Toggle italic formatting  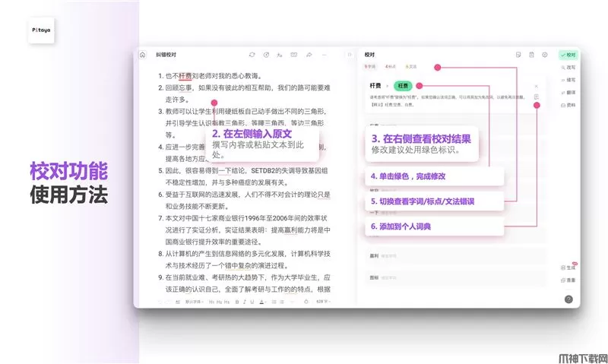pyautogui.click(x=244, y=302)
